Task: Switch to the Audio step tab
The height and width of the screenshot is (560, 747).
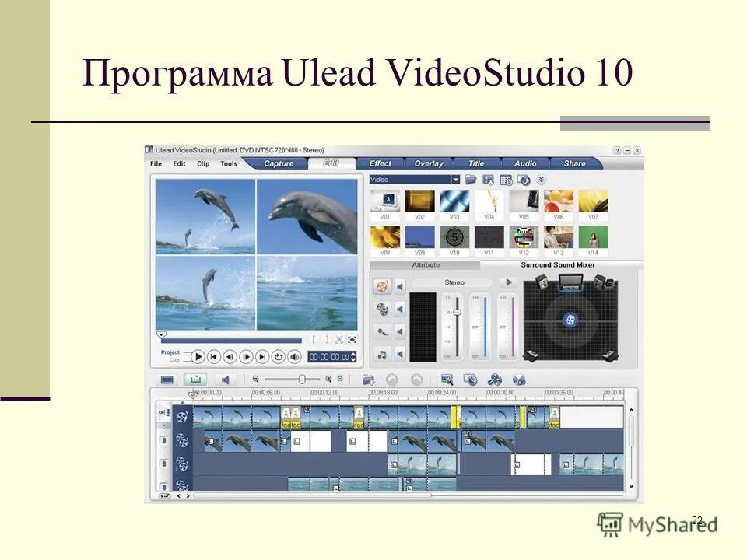Action: 525,164
